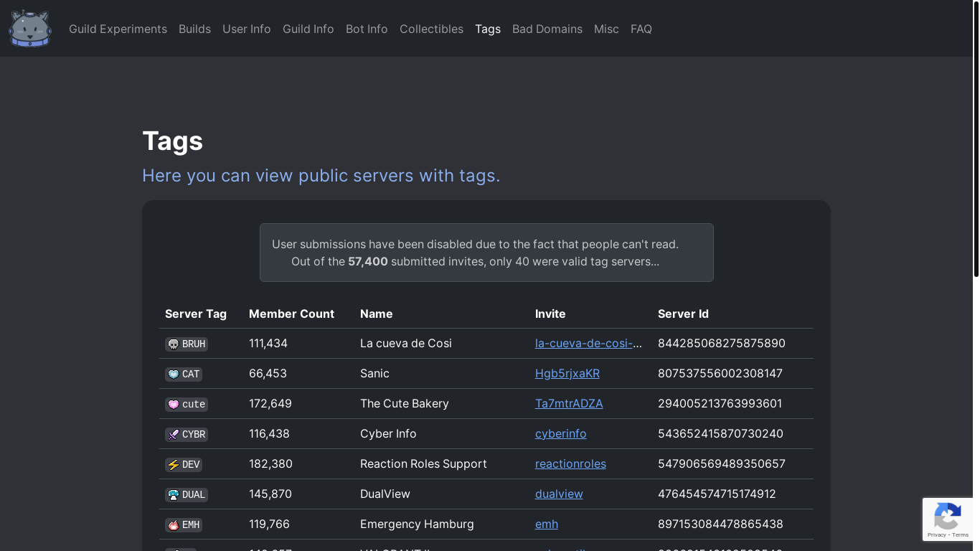Click the mushroom icon on DUAL tag
980x551 pixels.
click(173, 495)
